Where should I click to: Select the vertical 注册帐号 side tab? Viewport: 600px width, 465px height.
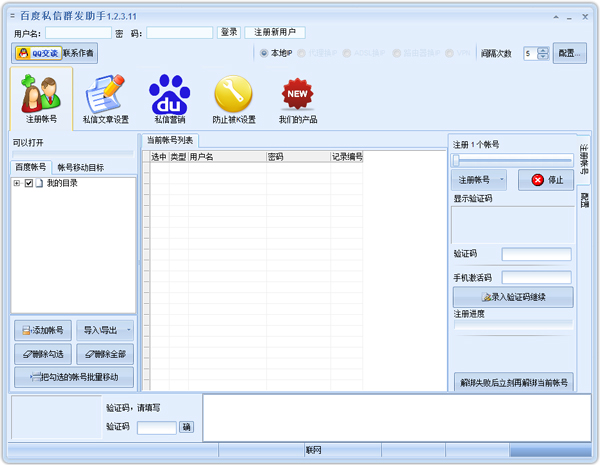[x=584, y=159]
